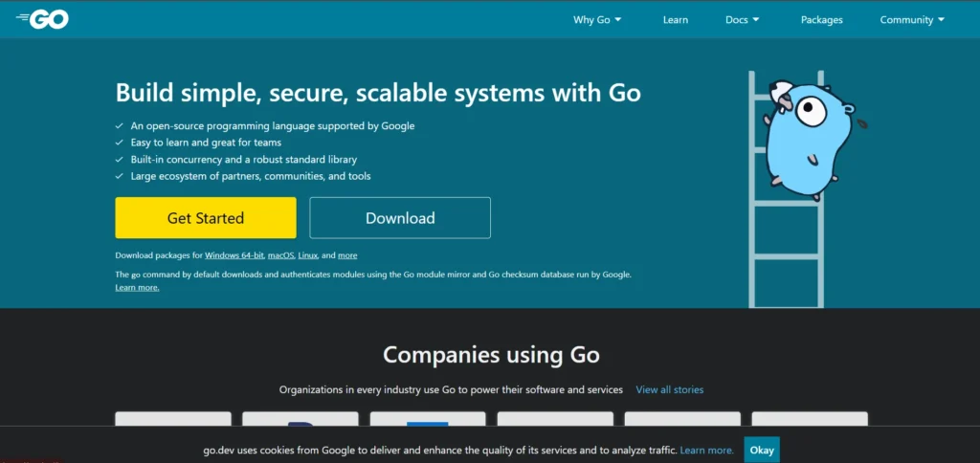Select the macOS download link

pos(280,255)
